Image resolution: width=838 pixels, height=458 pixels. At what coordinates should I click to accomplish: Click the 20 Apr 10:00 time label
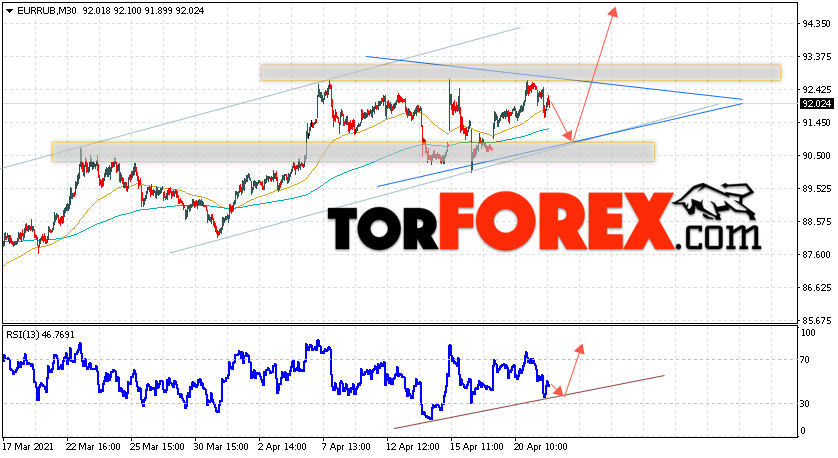pyautogui.click(x=541, y=446)
